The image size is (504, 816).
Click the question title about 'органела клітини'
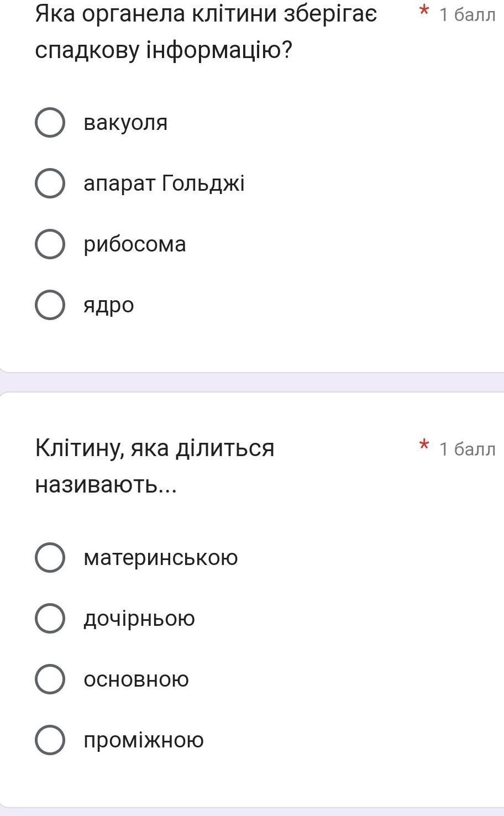tap(206, 32)
